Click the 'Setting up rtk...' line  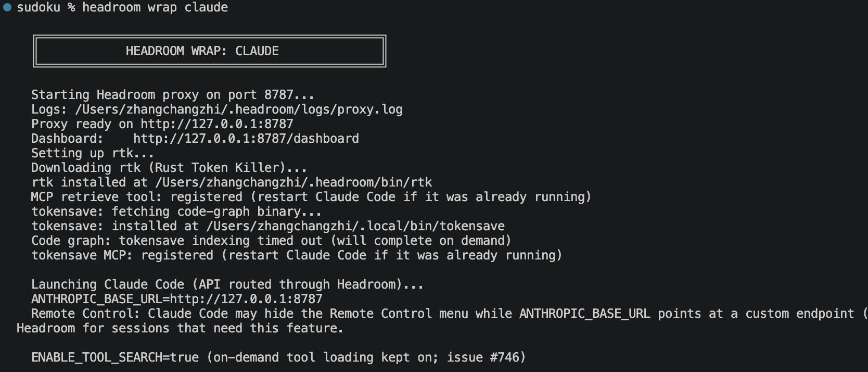click(x=93, y=153)
